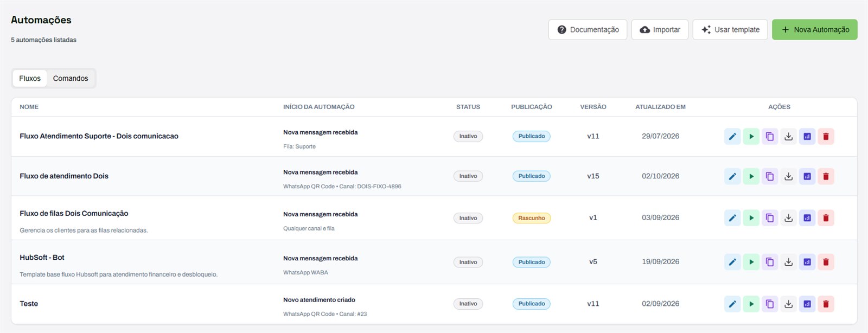
Task: Click the Rascunho publication badge
Action: pos(532,218)
